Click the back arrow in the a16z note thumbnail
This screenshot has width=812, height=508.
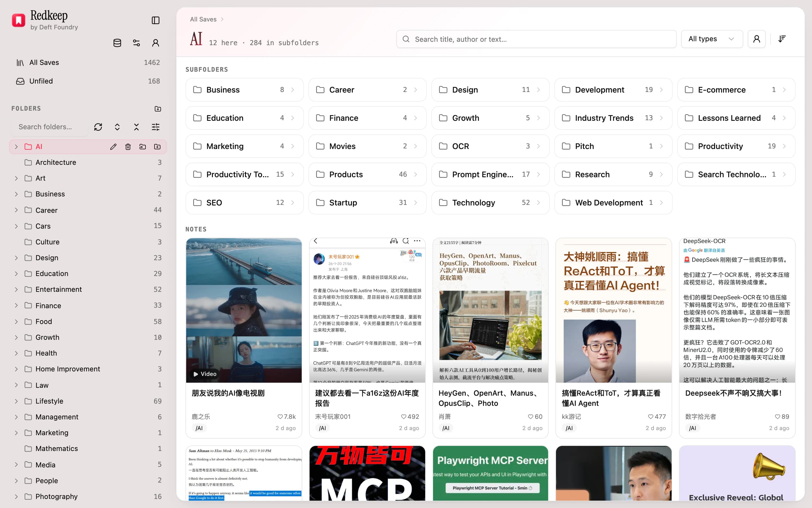315,241
